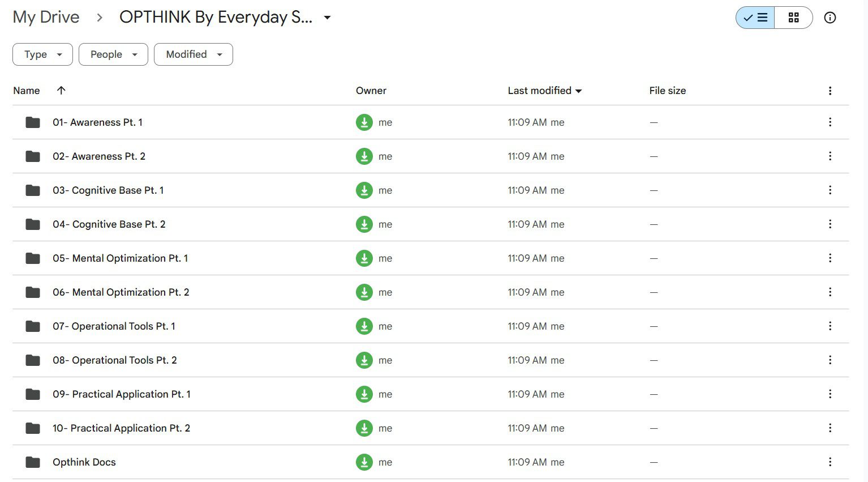Screen dimensions: 868x482
Task: Sort files by the Name column
Action: [27, 91]
